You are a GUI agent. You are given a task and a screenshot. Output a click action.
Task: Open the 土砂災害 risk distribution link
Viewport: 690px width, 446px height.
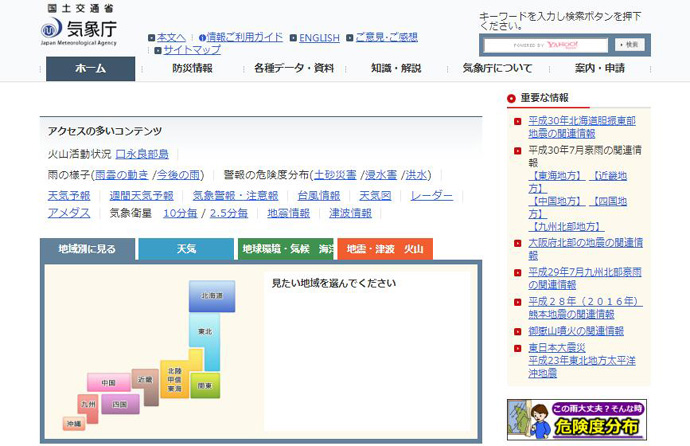pyautogui.click(x=335, y=175)
